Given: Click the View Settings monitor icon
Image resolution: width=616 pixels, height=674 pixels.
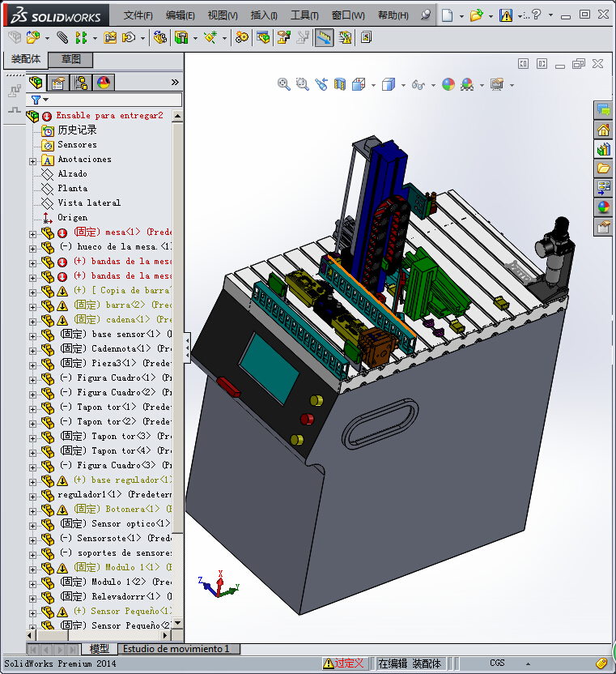Looking at the screenshot, I should tap(497, 83).
